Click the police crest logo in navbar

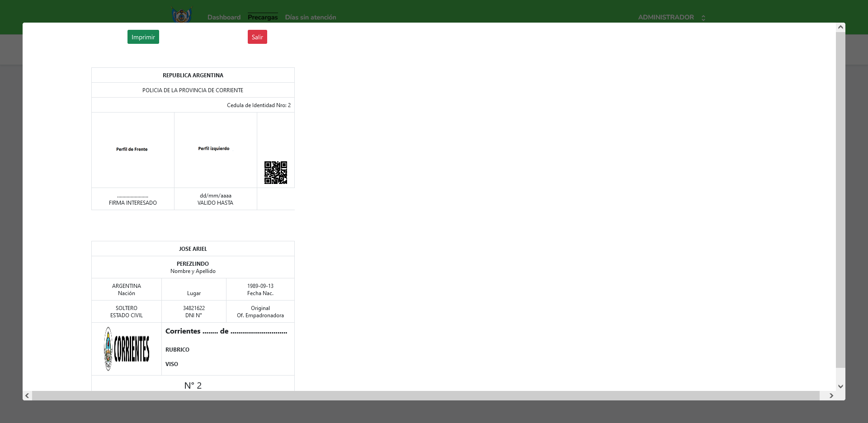(x=182, y=15)
